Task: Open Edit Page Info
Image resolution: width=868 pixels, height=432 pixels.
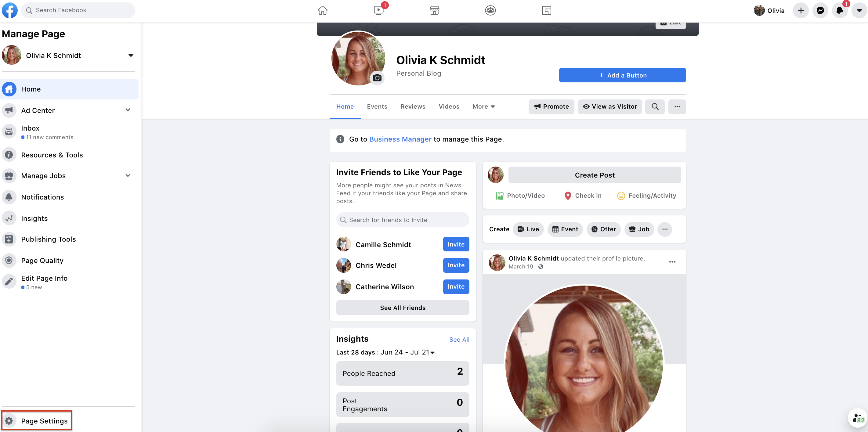Action: click(69, 282)
